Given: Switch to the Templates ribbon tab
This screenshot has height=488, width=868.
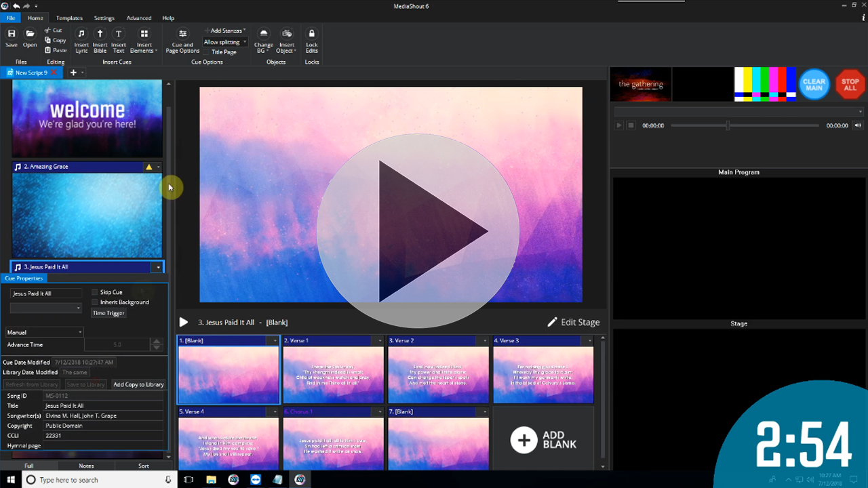Looking at the screenshot, I should pyautogui.click(x=69, y=18).
